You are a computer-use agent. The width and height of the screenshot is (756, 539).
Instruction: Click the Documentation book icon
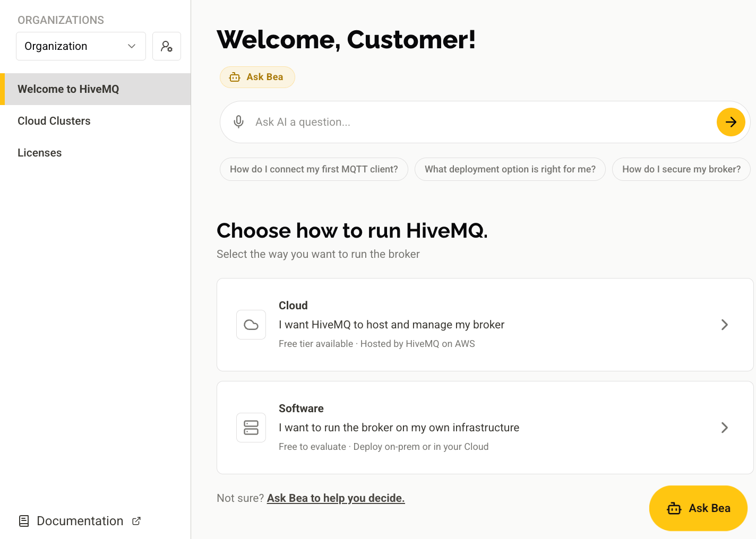pos(24,521)
